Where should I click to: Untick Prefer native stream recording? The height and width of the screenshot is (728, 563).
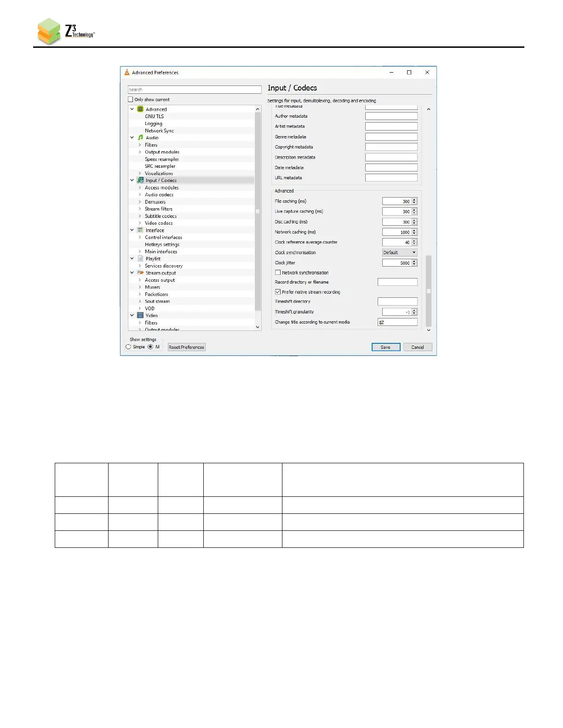[278, 292]
